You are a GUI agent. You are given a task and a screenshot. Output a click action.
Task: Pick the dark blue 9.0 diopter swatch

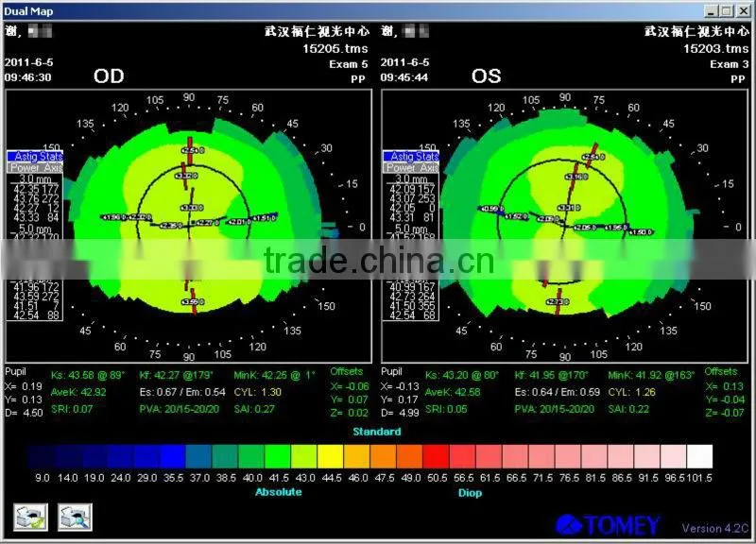pos(41,456)
